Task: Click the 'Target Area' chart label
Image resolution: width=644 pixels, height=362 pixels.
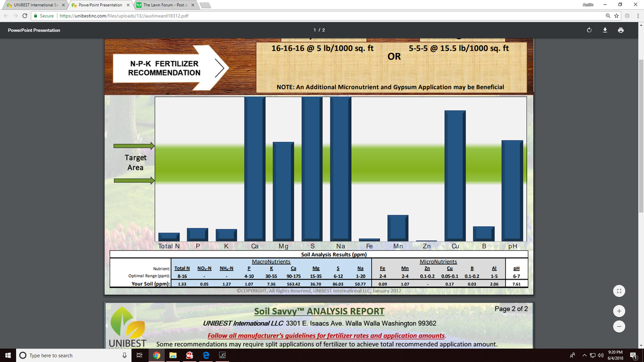Action: coord(135,162)
